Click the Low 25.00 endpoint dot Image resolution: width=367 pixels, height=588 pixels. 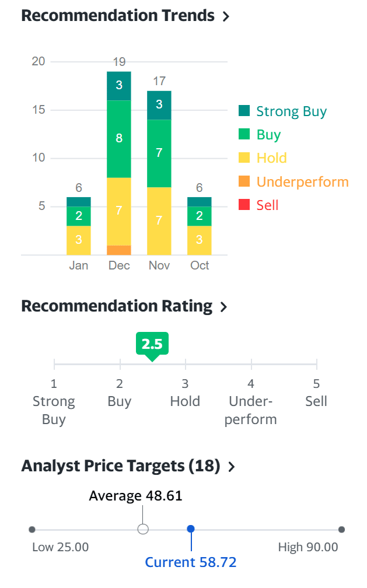tap(32, 529)
